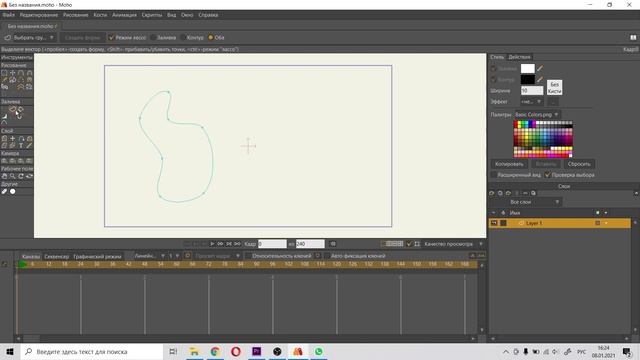Select the Rotate Workspace tool
The height and width of the screenshot is (360, 640).
coord(21,176)
